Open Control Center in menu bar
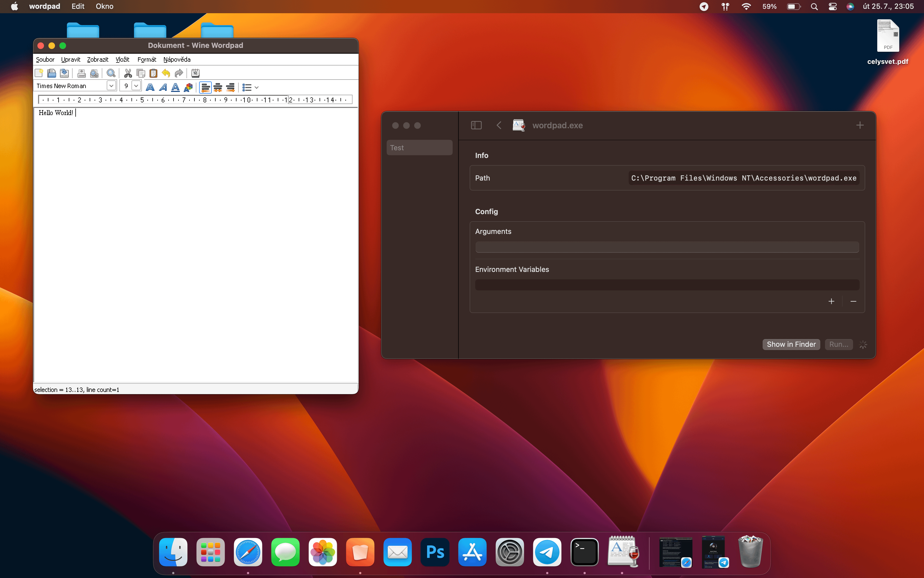The image size is (924, 578). coord(833,7)
